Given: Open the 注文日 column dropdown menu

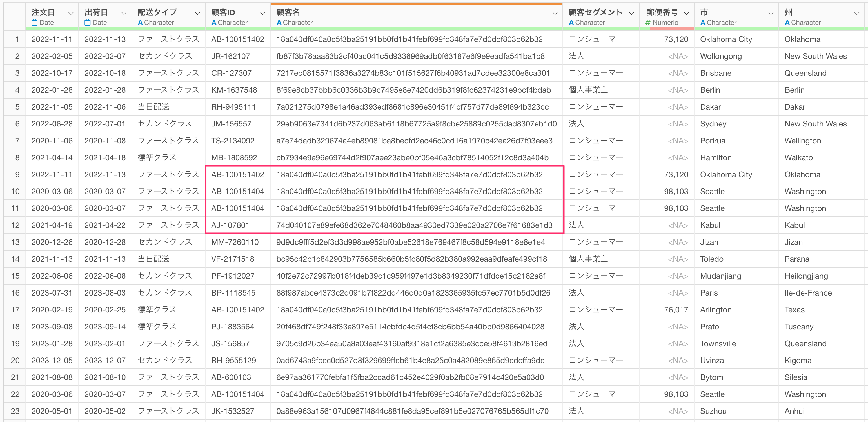Looking at the screenshot, I should tap(71, 13).
